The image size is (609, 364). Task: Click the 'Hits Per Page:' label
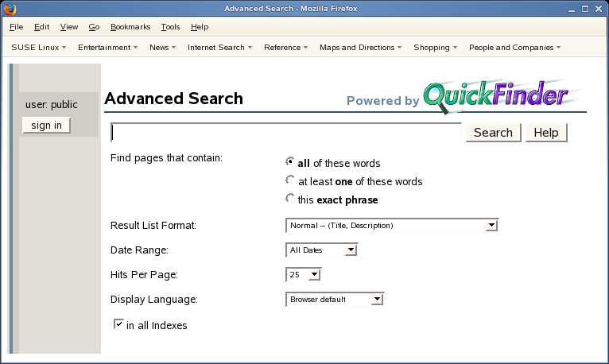[x=144, y=275]
